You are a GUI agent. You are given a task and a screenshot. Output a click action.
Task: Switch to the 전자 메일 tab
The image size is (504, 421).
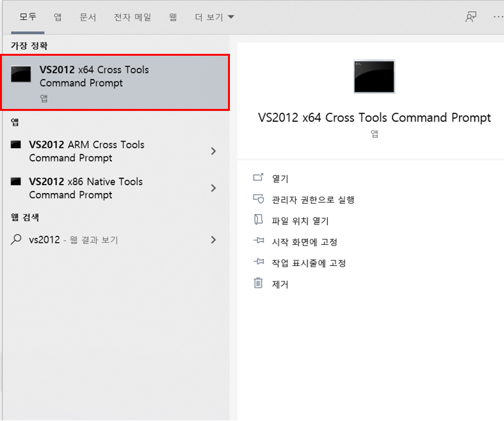pyautogui.click(x=133, y=17)
